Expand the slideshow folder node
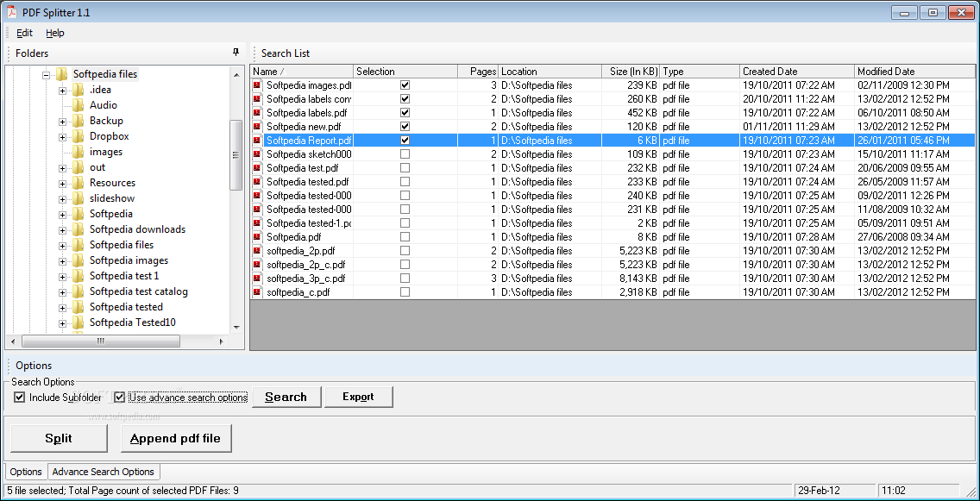 click(62, 199)
